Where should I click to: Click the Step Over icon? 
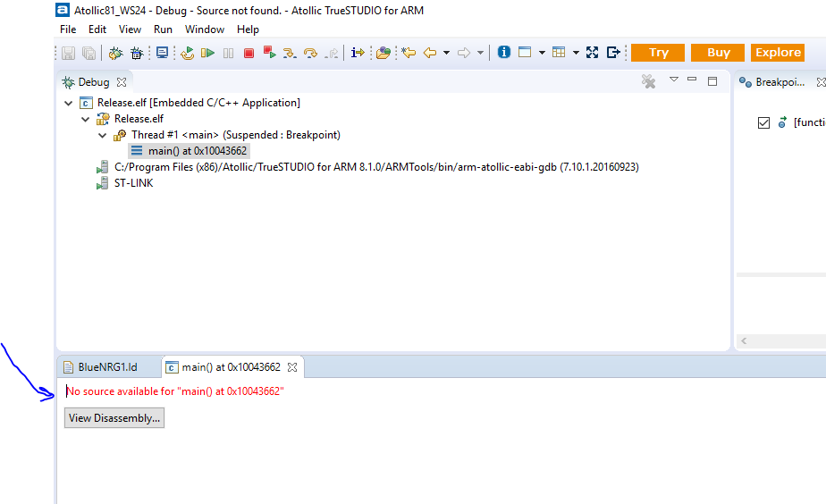pos(310,53)
